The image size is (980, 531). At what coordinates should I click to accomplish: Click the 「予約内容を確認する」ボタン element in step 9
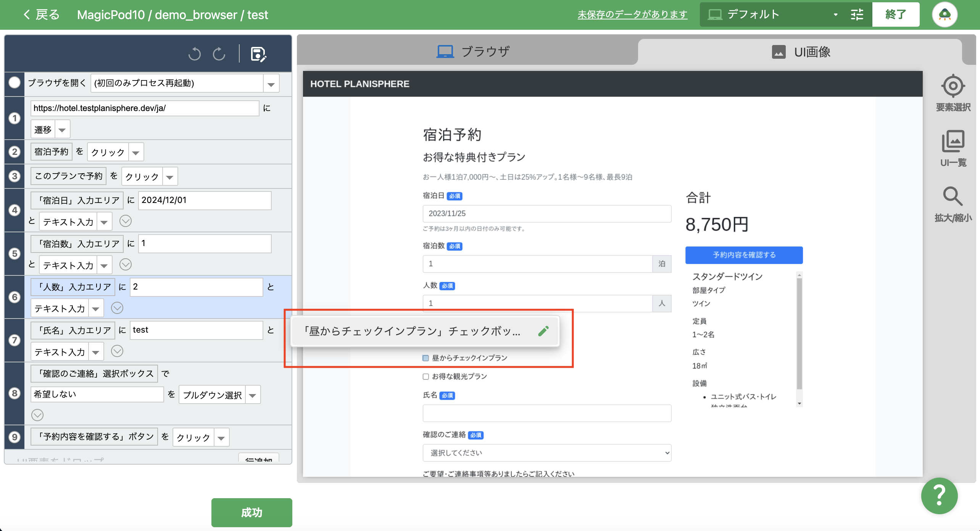pos(94,437)
